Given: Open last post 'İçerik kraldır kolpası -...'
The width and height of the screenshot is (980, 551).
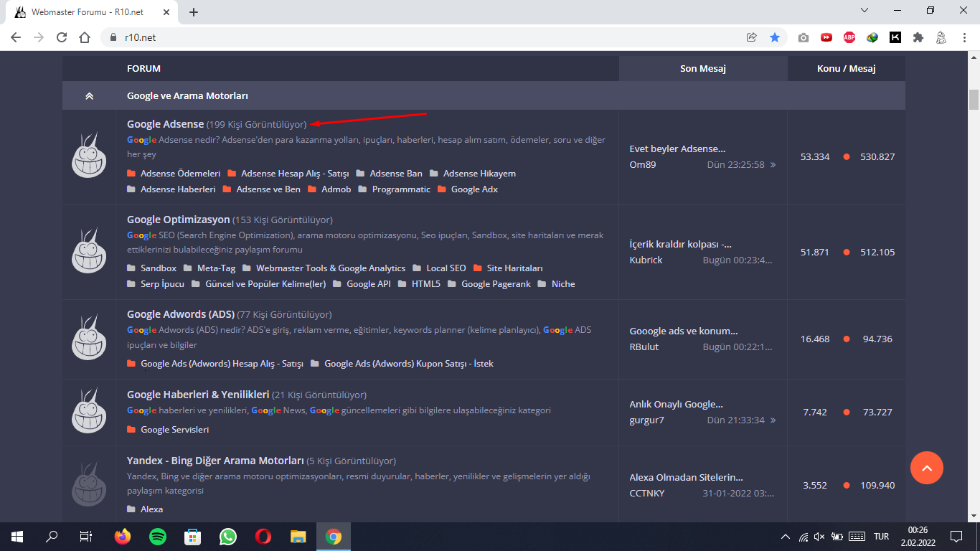Looking at the screenshot, I should (680, 245).
